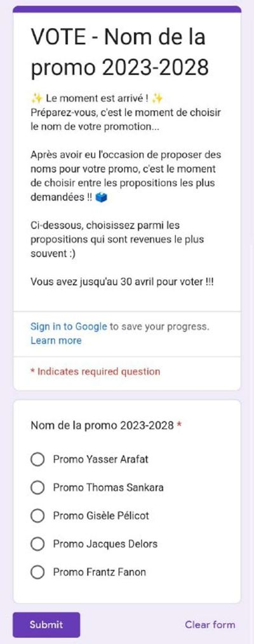Click the red asterisk beside the question title

[x=179, y=425]
